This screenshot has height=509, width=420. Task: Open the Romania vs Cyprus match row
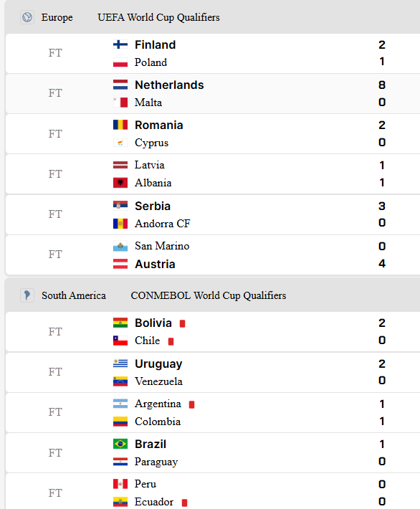213,134
